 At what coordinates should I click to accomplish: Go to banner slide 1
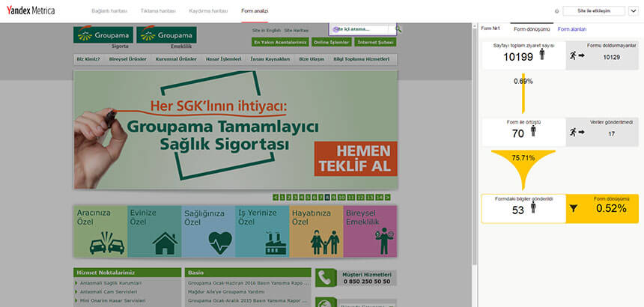(x=282, y=198)
